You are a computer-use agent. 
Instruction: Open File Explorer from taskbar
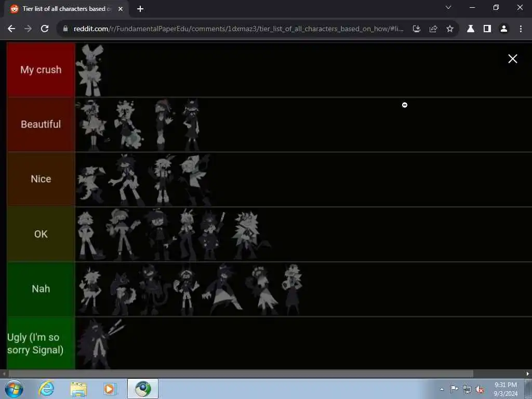click(79, 389)
